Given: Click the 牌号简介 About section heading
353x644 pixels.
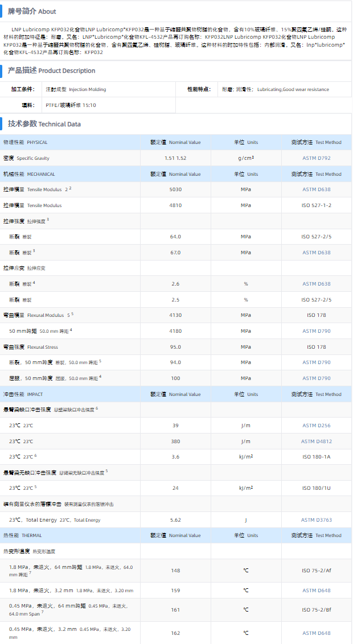Looking at the screenshot, I should (32, 11).
